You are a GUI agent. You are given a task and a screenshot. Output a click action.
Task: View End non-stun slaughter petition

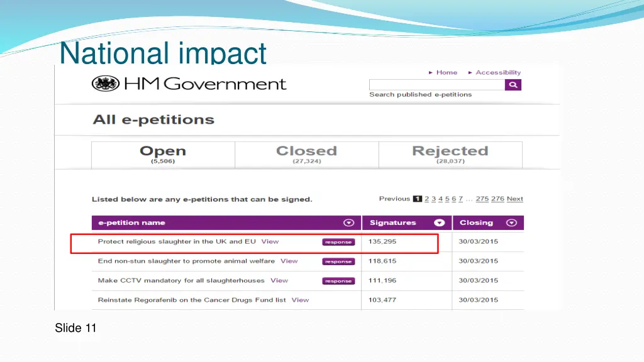[x=289, y=261]
